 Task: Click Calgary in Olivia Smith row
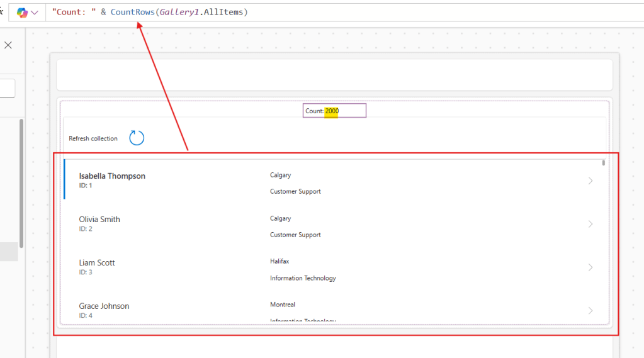(281, 218)
